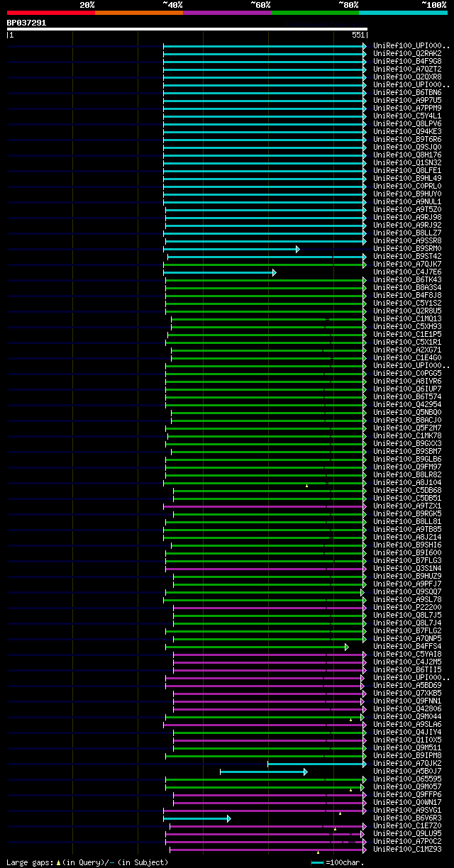This screenshot has height=868, width=454.
Task: Select the UniRef100_C5Y4L1 label
Action: [x=407, y=116]
